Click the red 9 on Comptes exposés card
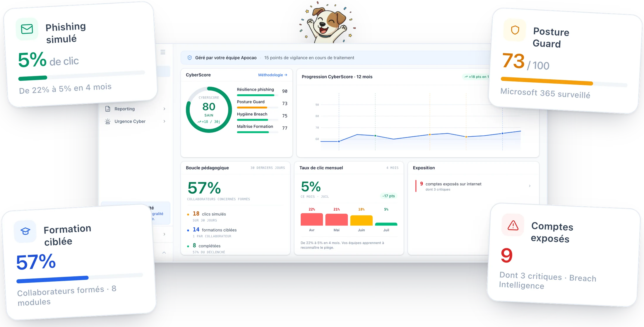This screenshot has width=644, height=327. [x=507, y=255]
